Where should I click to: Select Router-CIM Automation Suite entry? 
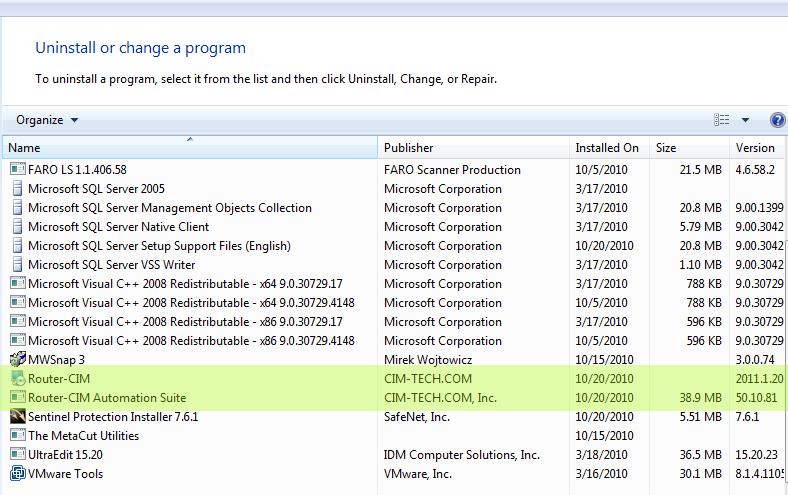(x=107, y=398)
